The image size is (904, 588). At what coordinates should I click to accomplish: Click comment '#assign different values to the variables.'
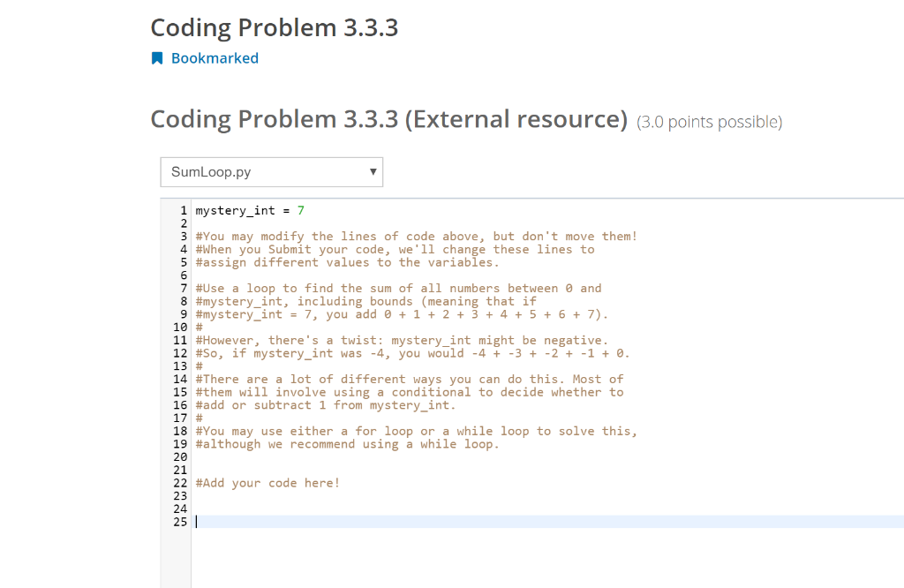pos(347,262)
